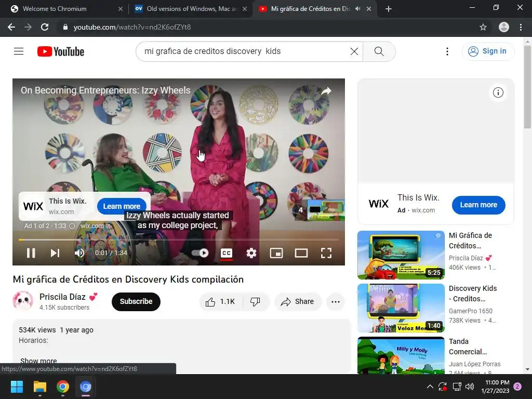Open the 'Tanda Comercial' video thumbnail

(x=401, y=355)
